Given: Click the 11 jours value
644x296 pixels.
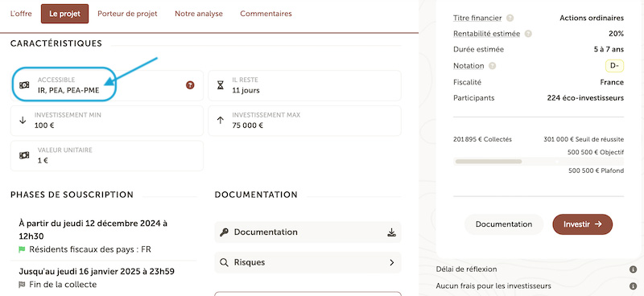Looking at the screenshot, I should point(246,90).
